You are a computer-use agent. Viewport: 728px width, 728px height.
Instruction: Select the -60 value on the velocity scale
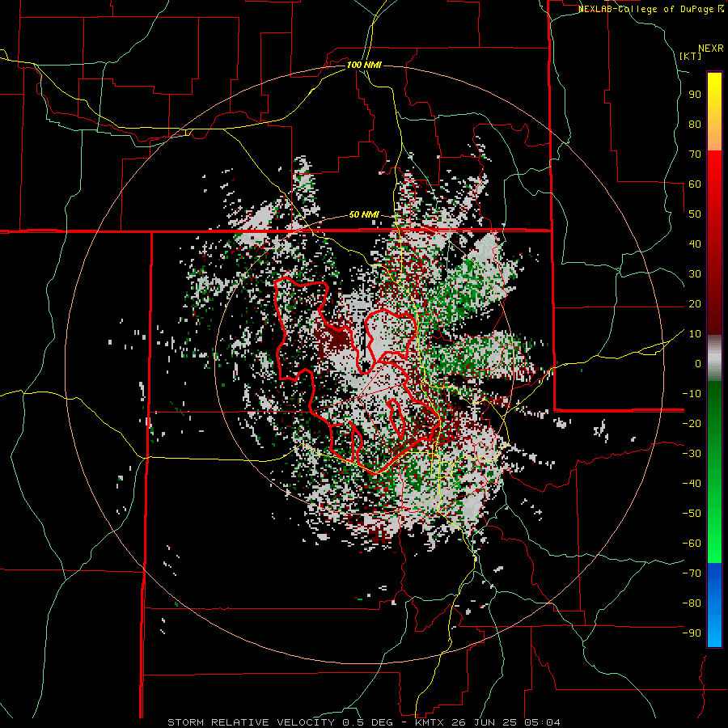click(692, 544)
